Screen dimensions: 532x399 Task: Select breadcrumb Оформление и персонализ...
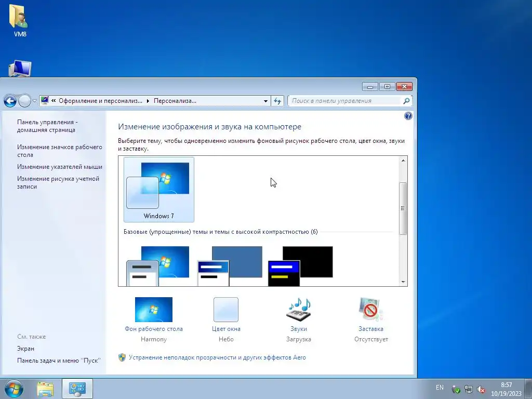point(100,101)
